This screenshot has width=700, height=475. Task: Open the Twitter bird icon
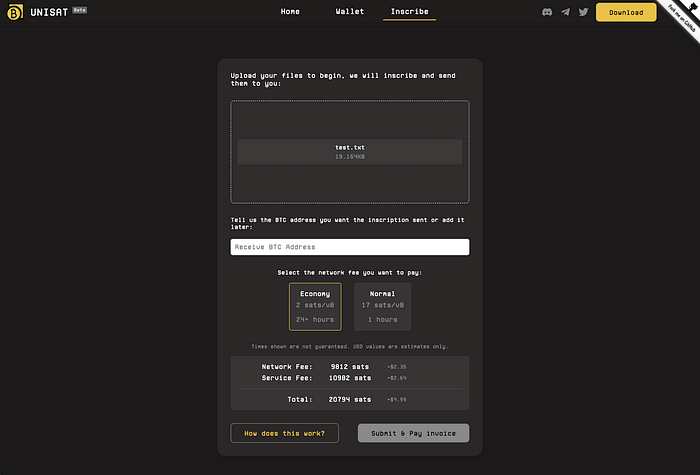(584, 12)
